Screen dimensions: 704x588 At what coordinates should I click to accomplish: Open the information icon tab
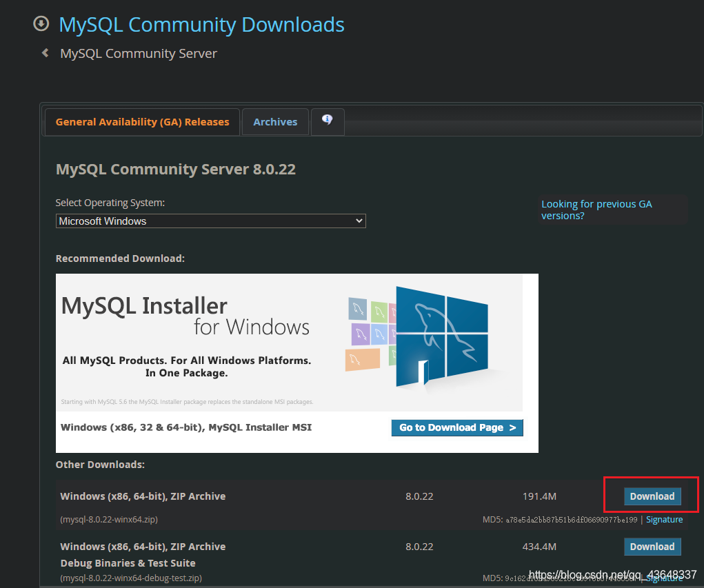(x=328, y=120)
